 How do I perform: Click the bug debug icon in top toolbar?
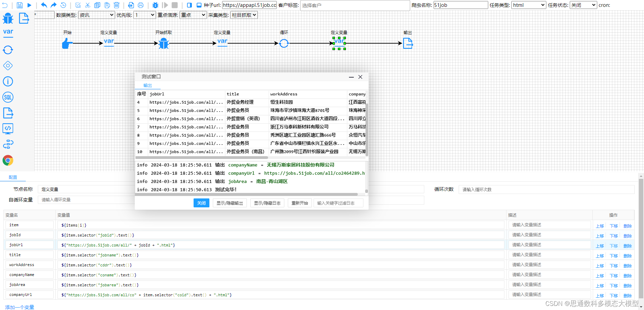[155, 5]
